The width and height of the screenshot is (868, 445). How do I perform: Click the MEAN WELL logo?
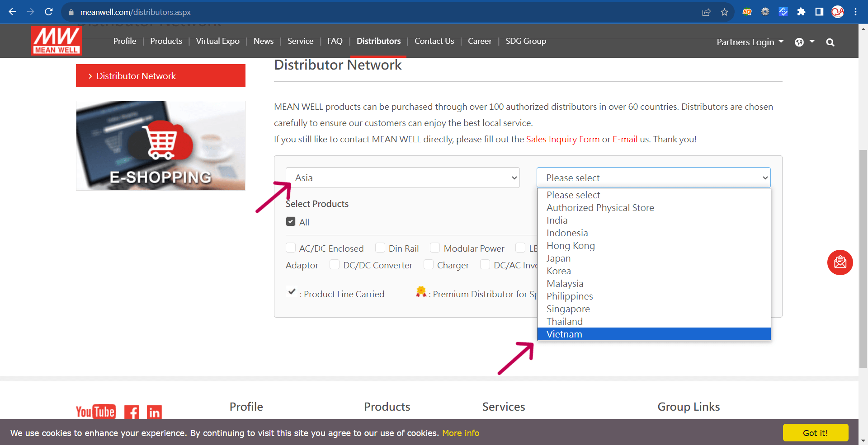pos(57,41)
